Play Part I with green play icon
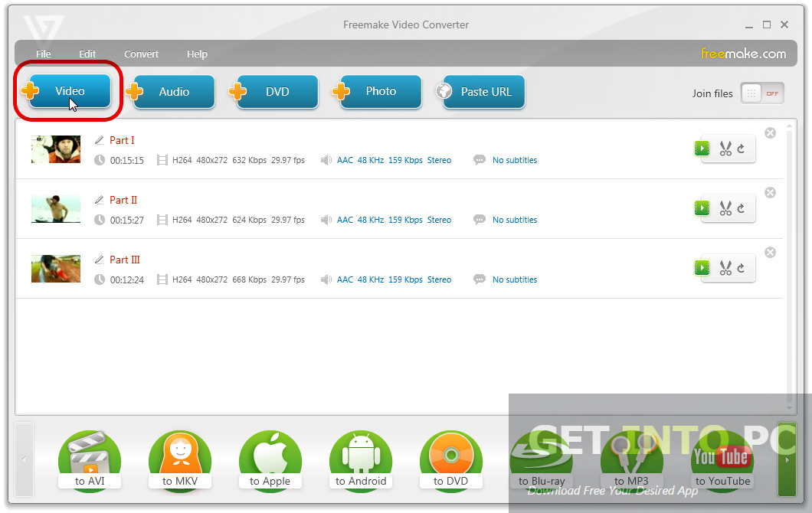The image size is (812, 513). [702, 149]
